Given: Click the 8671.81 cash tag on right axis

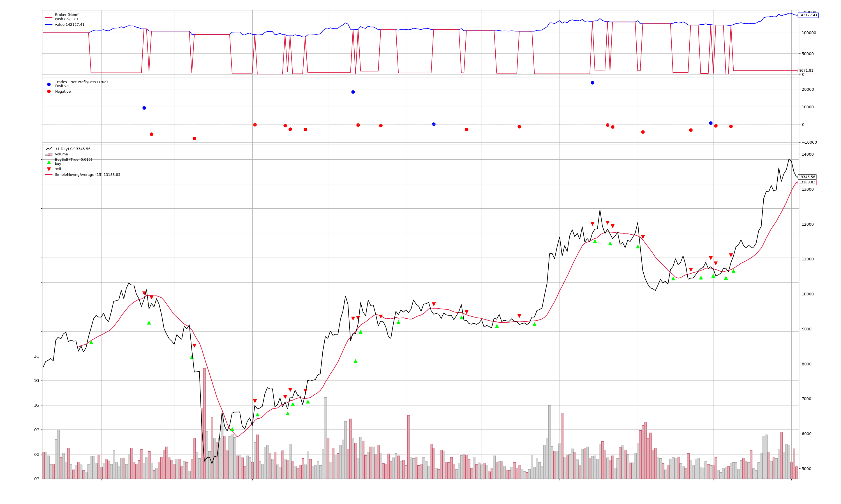Looking at the screenshot, I should (x=806, y=71).
